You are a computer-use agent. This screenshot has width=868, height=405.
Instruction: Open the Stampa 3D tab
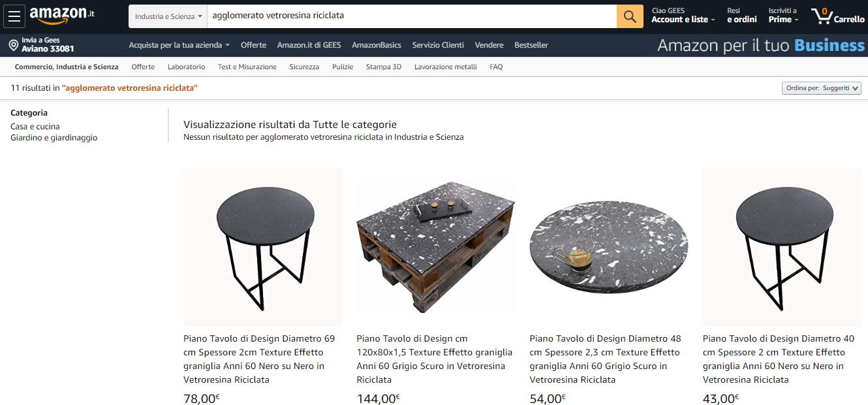tap(384, 67)
